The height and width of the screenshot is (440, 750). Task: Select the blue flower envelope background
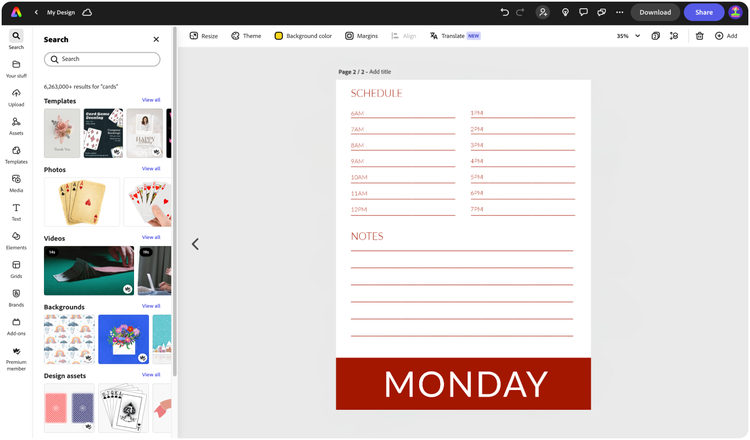[123, 339]
